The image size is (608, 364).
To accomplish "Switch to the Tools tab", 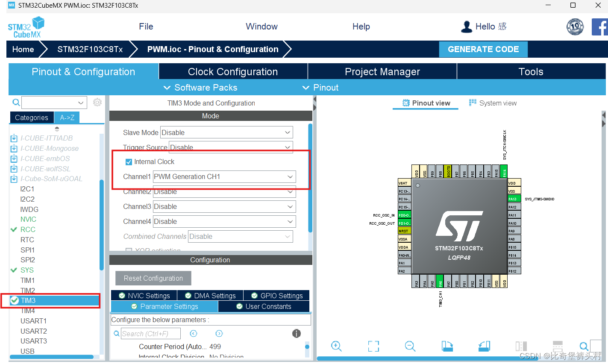I will point(531,71).
